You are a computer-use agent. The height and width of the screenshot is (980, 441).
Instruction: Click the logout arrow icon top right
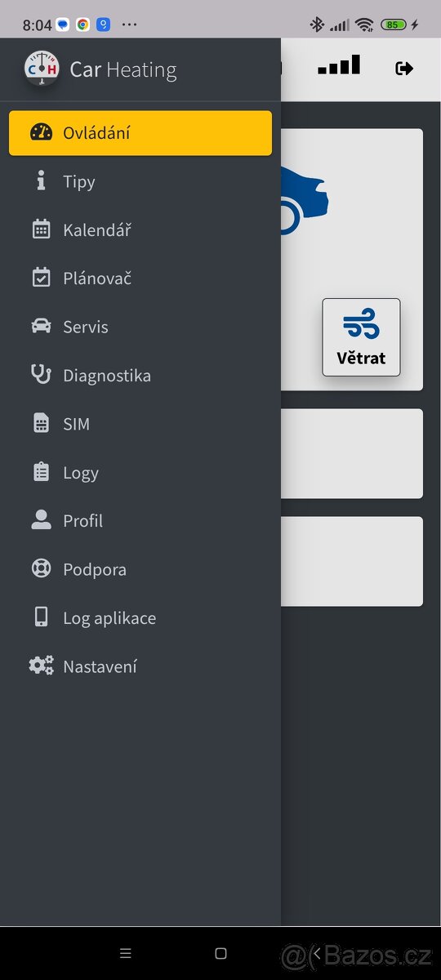404,69
